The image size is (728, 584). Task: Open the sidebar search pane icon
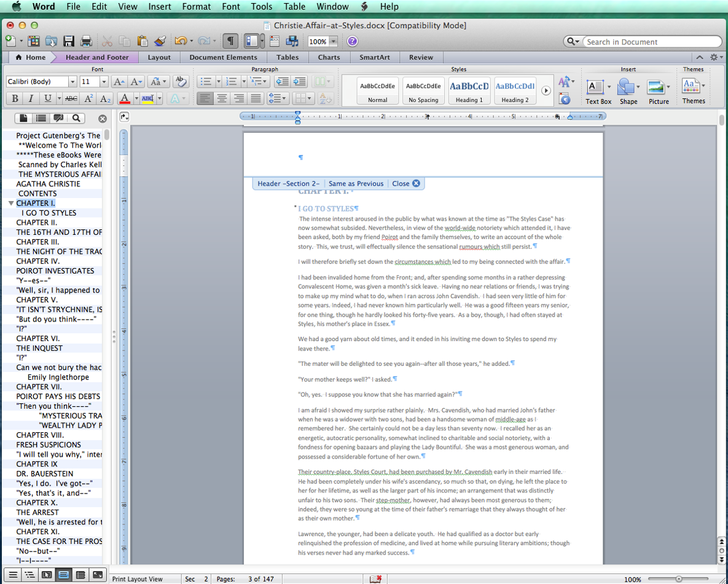point(76,118)
